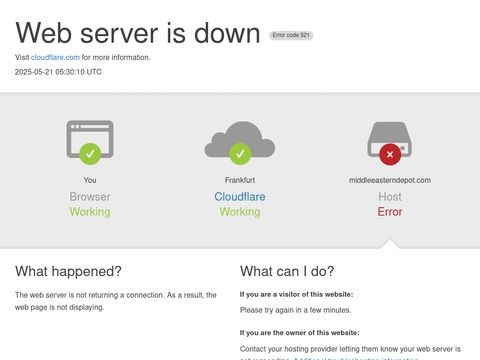This screenshot has height=360, width=480.
Task: Click the host server drive icon
Action: coord(390,139)
